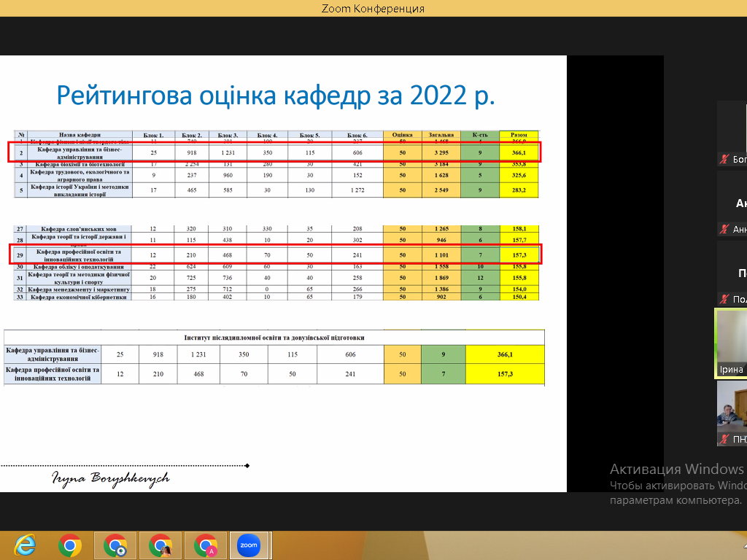Click yellow 366,1 cell in the bottom table
Viewport: 747px width, 560px height.
pyautogui.click(x=506, y=354)
